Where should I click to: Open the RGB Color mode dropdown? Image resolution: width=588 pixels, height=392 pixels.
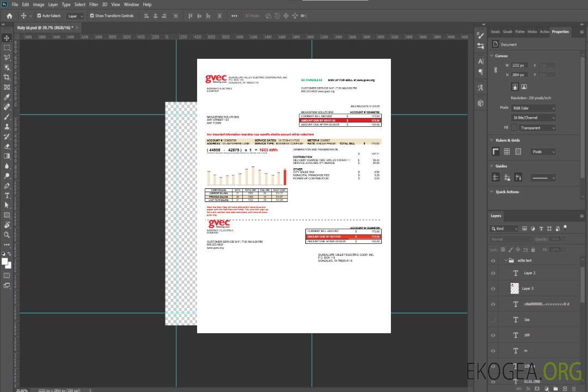tap(534, 108)
